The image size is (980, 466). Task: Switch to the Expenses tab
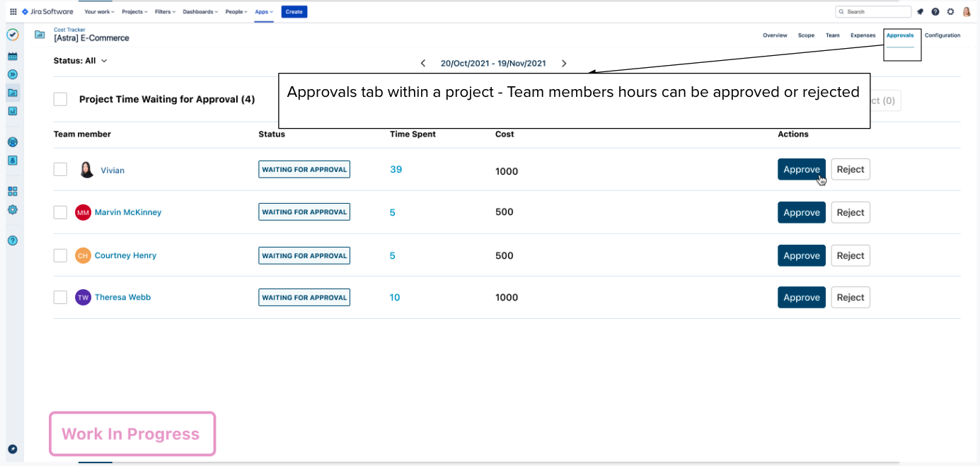click(863, 35)
